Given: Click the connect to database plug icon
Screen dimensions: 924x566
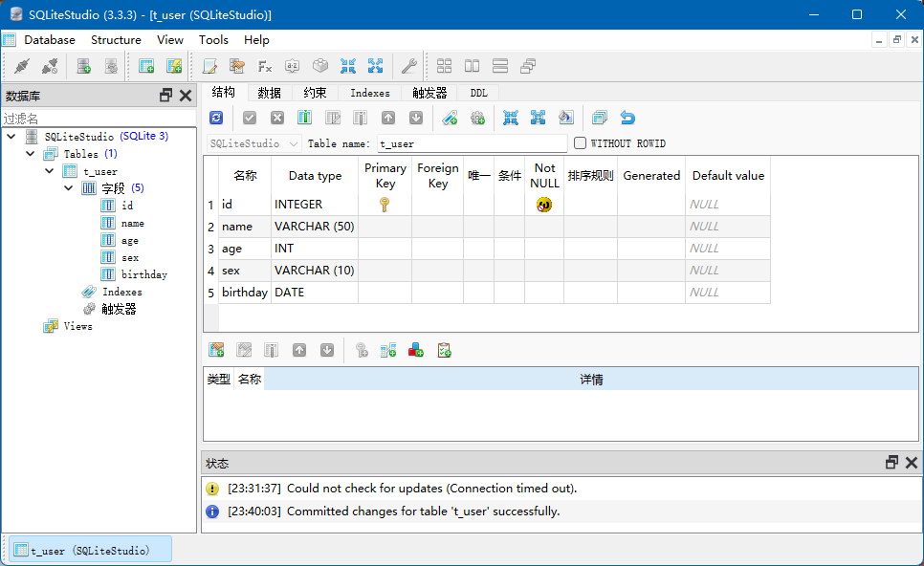Looking at the screenshot, I should click(x=22, y=66).
